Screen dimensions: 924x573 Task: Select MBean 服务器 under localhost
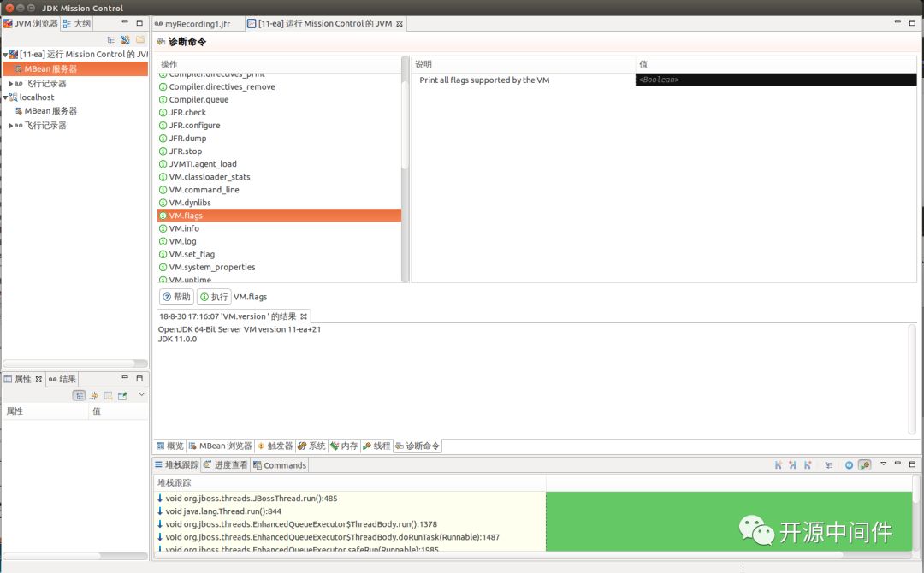pyautogui.click(x=50, y=110)
